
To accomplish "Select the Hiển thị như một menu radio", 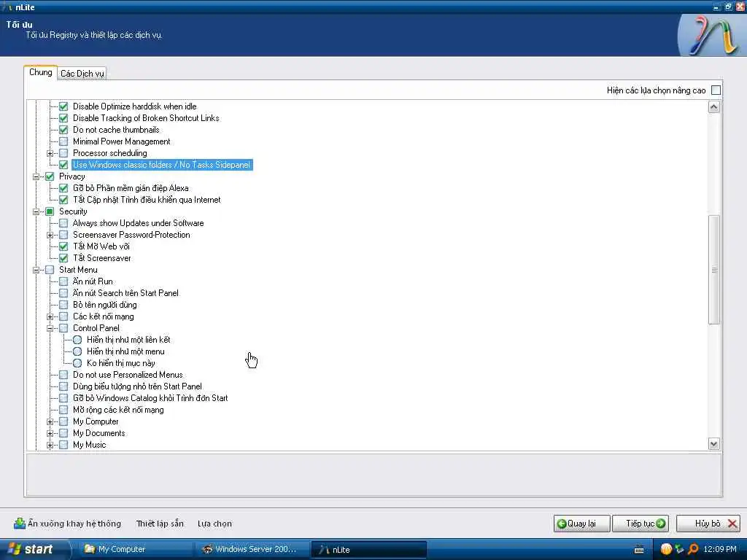I will (x=77, y=351).
